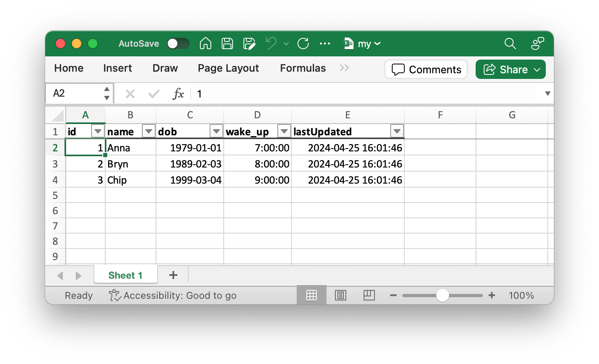
Task: Click the zoom slider handle
Action: (x=443, y=295)
